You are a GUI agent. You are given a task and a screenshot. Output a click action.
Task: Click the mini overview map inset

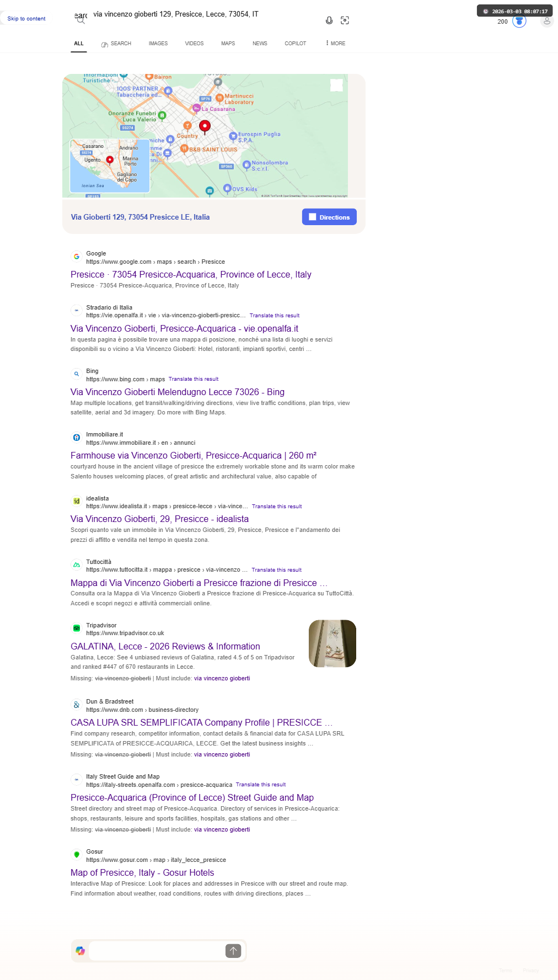tap(110, 166)
